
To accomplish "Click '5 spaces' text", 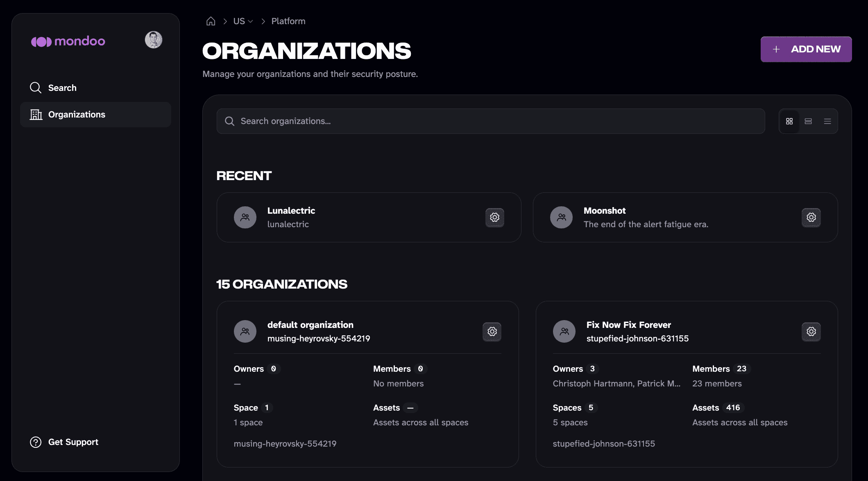I will pos(570,422).
